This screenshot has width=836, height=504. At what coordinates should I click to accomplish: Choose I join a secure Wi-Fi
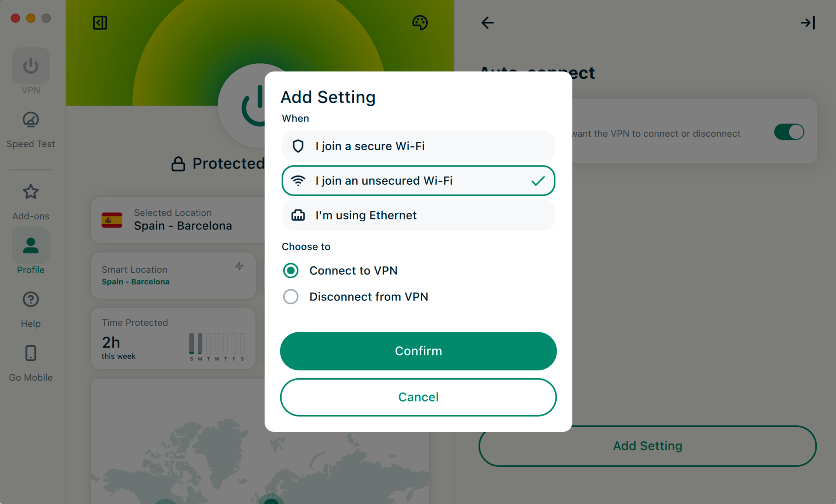click(x=418, y=146)
